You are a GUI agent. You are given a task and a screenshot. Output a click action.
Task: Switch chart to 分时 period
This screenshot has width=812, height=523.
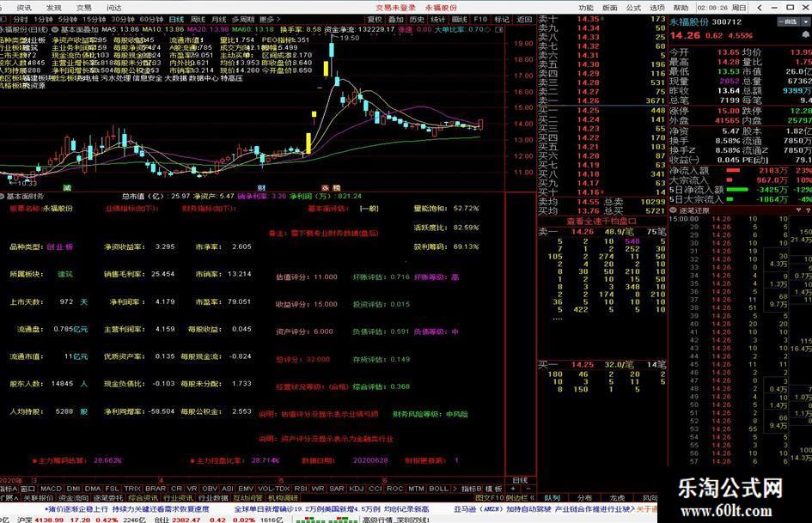coord(21,19)
